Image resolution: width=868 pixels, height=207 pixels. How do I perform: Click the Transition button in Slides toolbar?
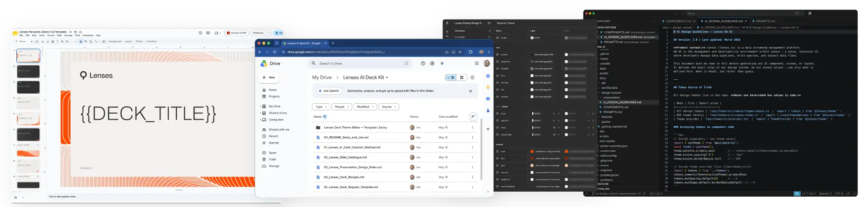click(152, 41)
